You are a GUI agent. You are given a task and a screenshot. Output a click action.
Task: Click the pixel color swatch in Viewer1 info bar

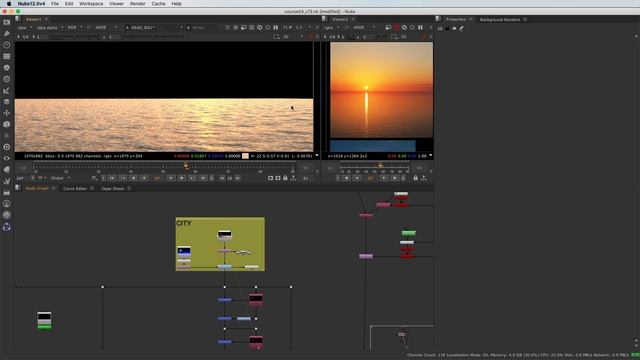(x=245, y=156)
